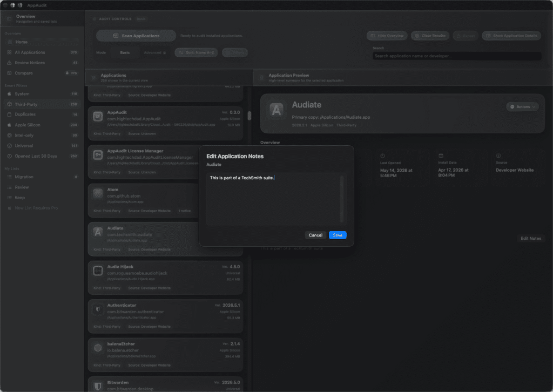The width and height of the screenshot is (553, 392).
Task: Click the All Applications grid icon
Action: pyautogui.click(x=10, y=52)
